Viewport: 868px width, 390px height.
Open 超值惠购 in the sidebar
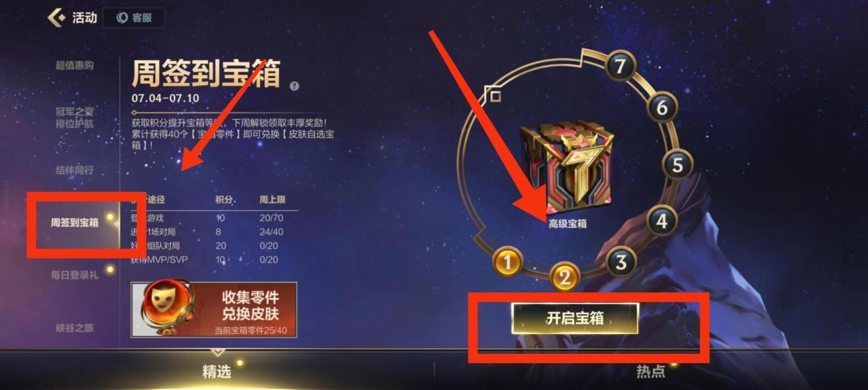(75, 65)
